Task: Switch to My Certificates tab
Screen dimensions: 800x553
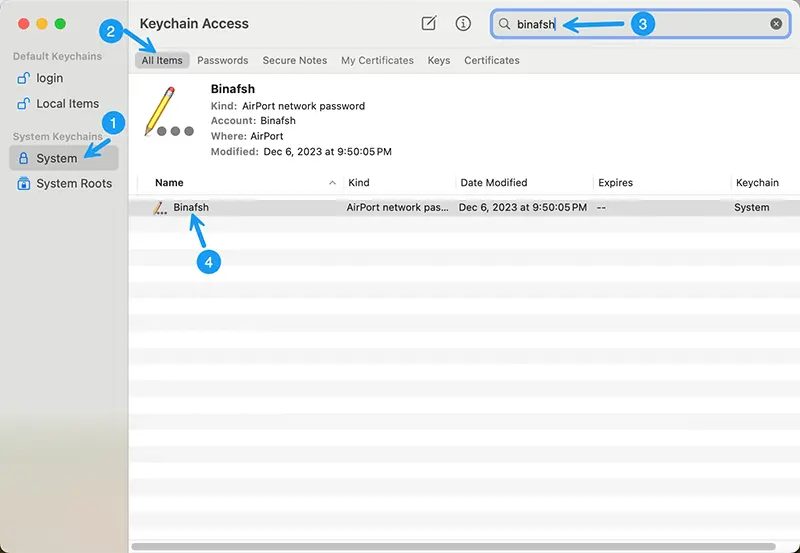Action: 377,60
